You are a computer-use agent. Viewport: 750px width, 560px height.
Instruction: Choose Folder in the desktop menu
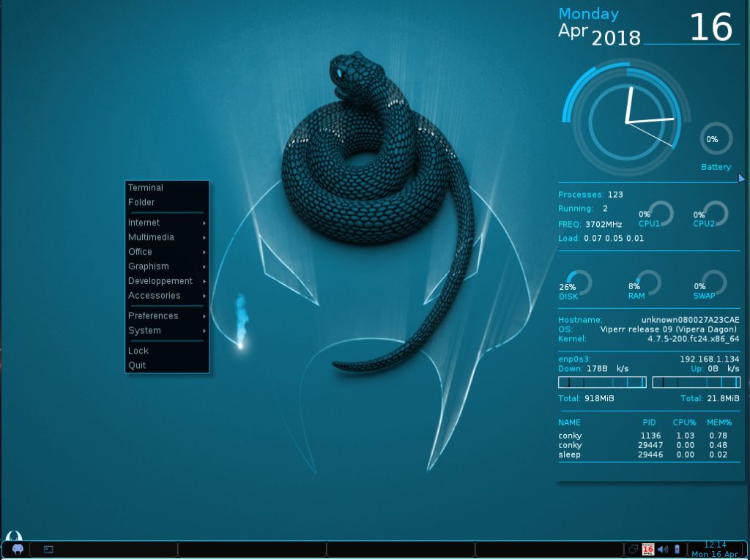pyautogui.click(x=141, y=203)
